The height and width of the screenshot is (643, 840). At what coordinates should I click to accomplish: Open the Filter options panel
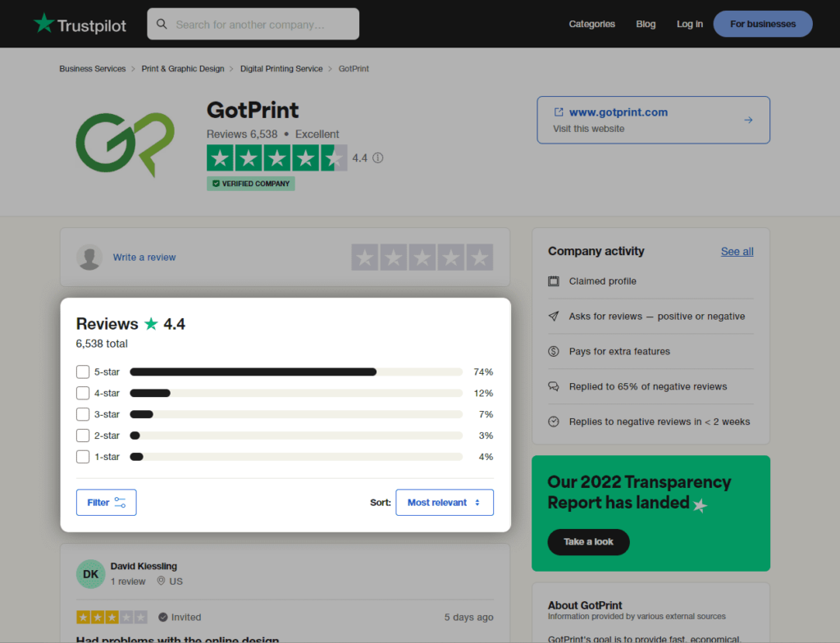[x=107, y=503]
